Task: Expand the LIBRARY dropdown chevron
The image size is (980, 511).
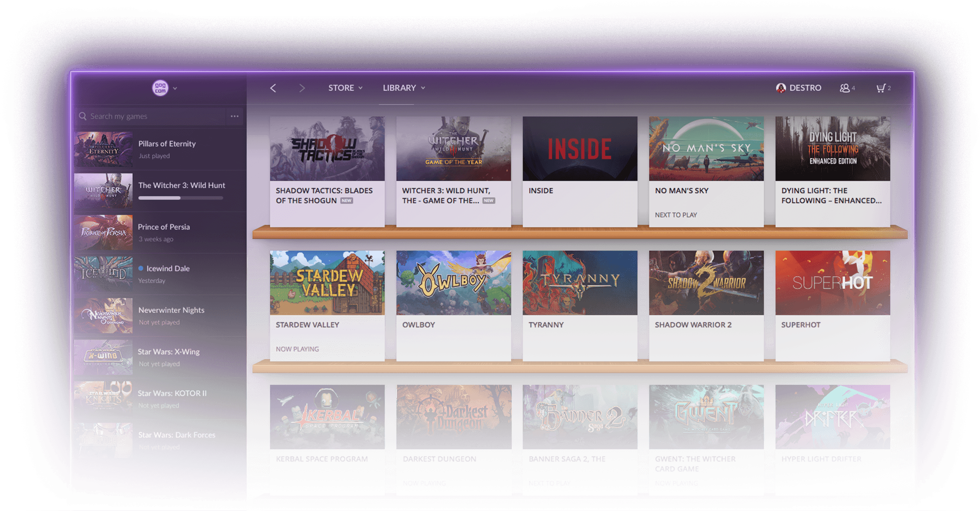Action: 423,88
